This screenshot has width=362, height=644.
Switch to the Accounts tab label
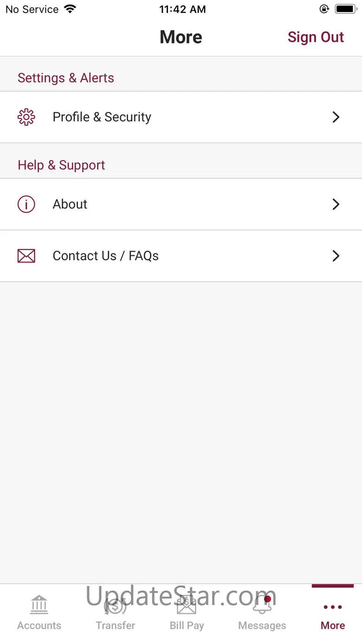(39, 625)
